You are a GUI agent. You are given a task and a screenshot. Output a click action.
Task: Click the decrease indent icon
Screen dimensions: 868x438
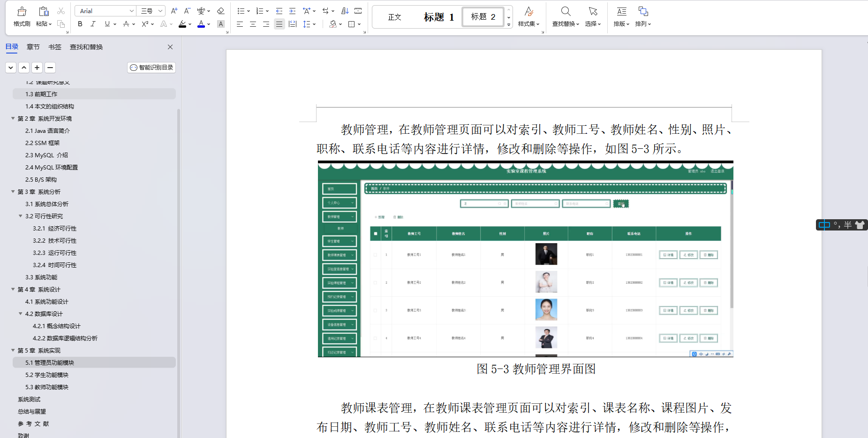coord(279,11)
